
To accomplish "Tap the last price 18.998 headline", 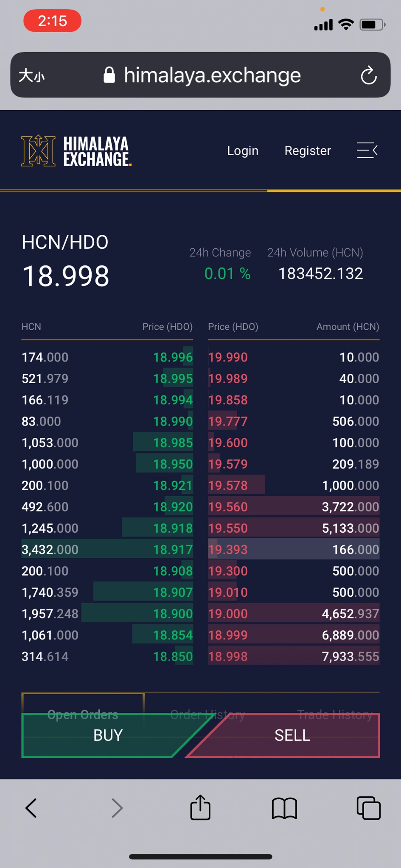I will (x=66, y=276).
